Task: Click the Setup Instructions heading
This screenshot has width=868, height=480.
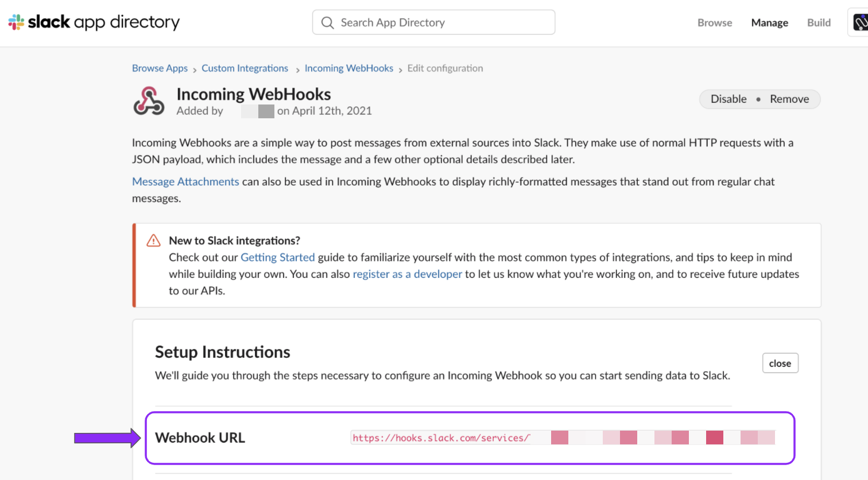Action: [223, 352]
